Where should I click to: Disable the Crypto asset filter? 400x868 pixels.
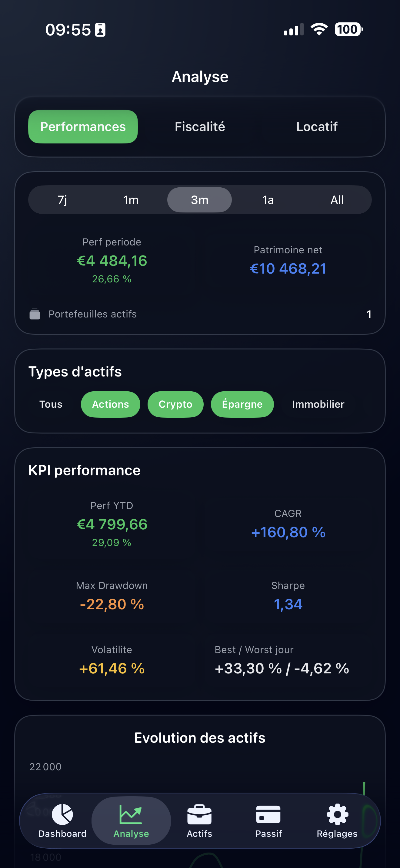coord(175,404)
